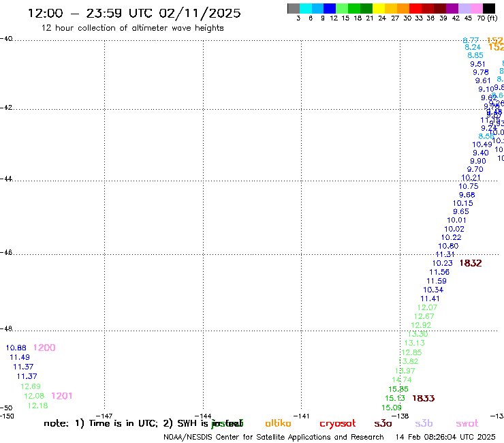The height and width of the screenshot is (443, 504).
Task: Click the wave height value 10.15
Action: pos(463,203)
